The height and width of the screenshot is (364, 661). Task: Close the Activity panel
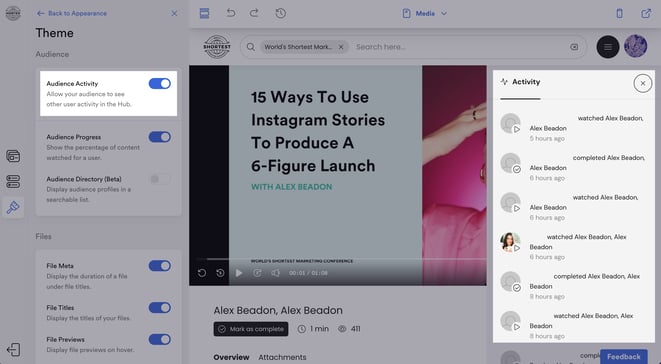[x=642, y=84]
